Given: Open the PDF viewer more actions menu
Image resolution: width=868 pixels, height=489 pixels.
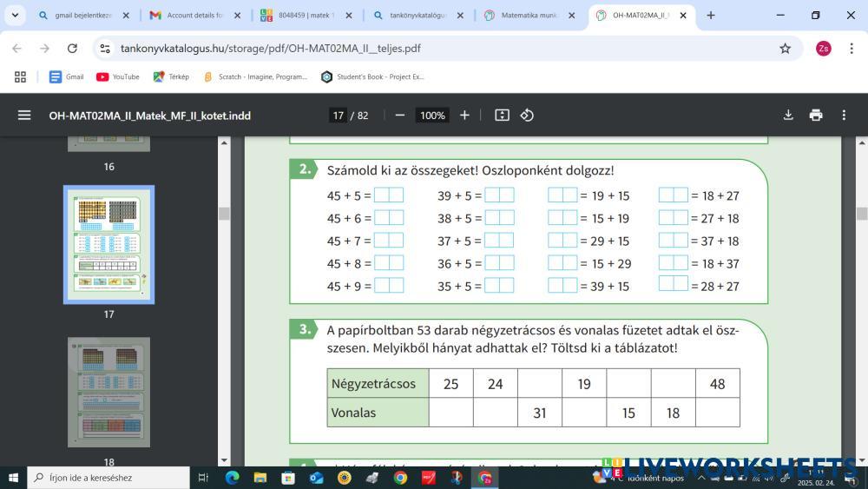Looking at the screenshot, I should (844, 116).
